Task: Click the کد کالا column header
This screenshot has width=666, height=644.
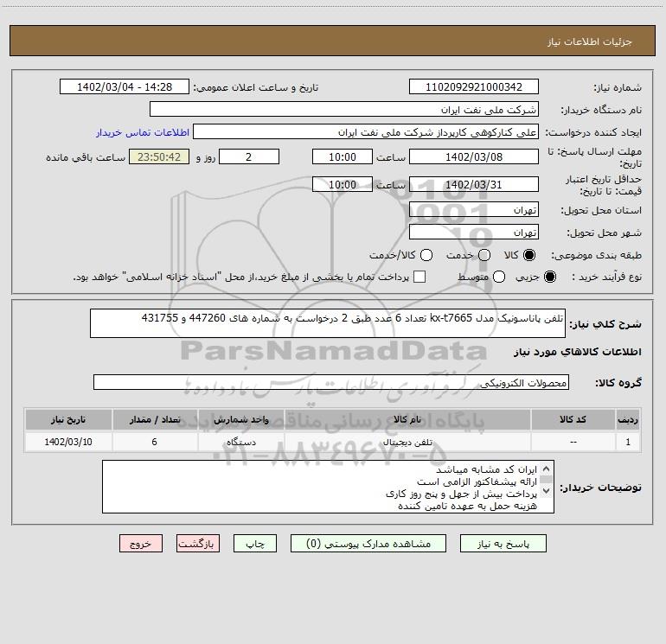Action: (x=573, y=419)
